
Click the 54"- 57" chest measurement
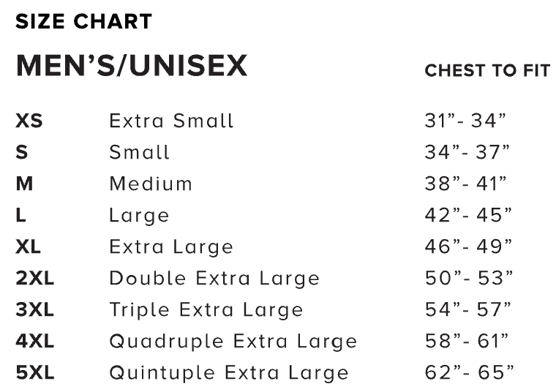coord(468,310)
